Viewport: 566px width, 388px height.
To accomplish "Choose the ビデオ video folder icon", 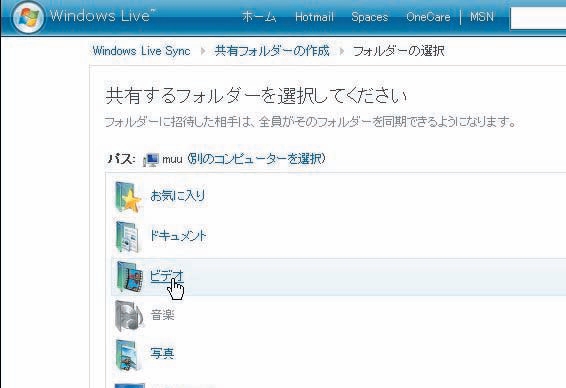I will click(129, 276).
